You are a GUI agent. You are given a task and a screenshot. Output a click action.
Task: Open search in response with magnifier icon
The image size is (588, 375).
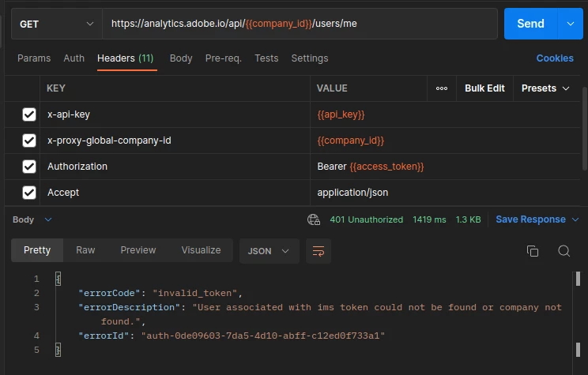pyautogui.click(x=563, y=251)
